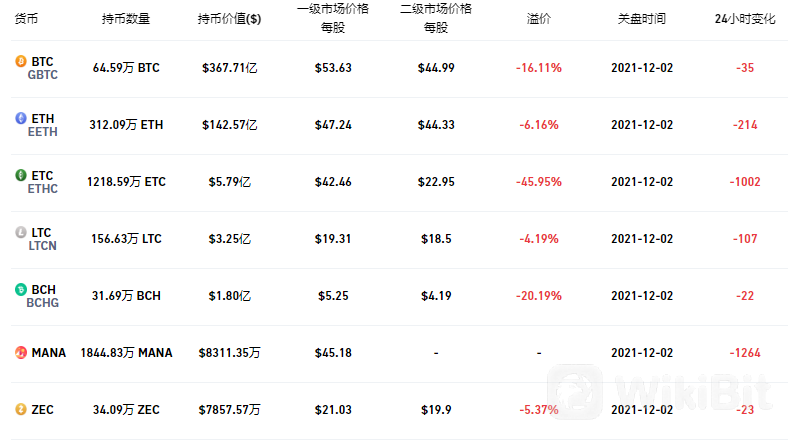Click the green BCH coin icon

[x=21, y=289]
